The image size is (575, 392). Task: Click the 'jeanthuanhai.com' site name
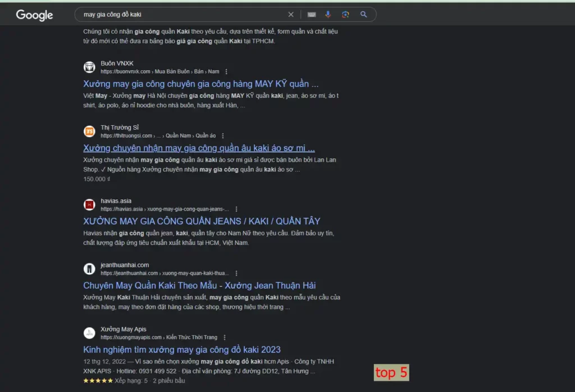[x=125, y=265]
